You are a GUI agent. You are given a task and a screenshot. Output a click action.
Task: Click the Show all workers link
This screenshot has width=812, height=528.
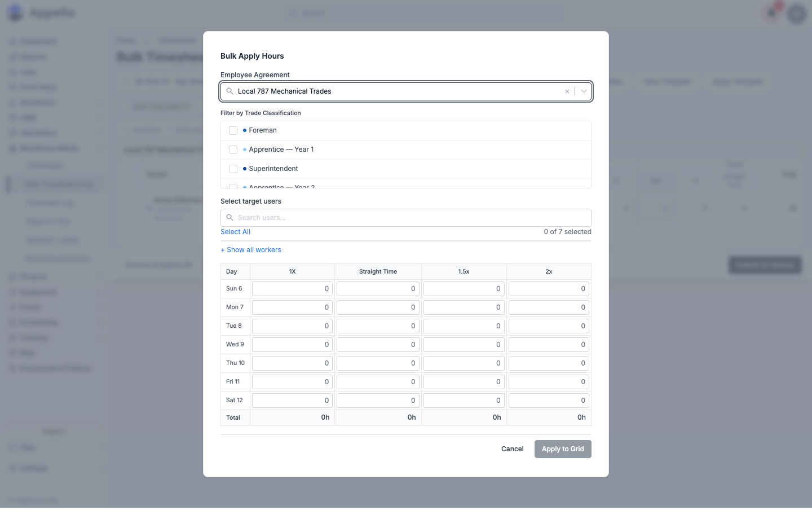coord(251,250)
